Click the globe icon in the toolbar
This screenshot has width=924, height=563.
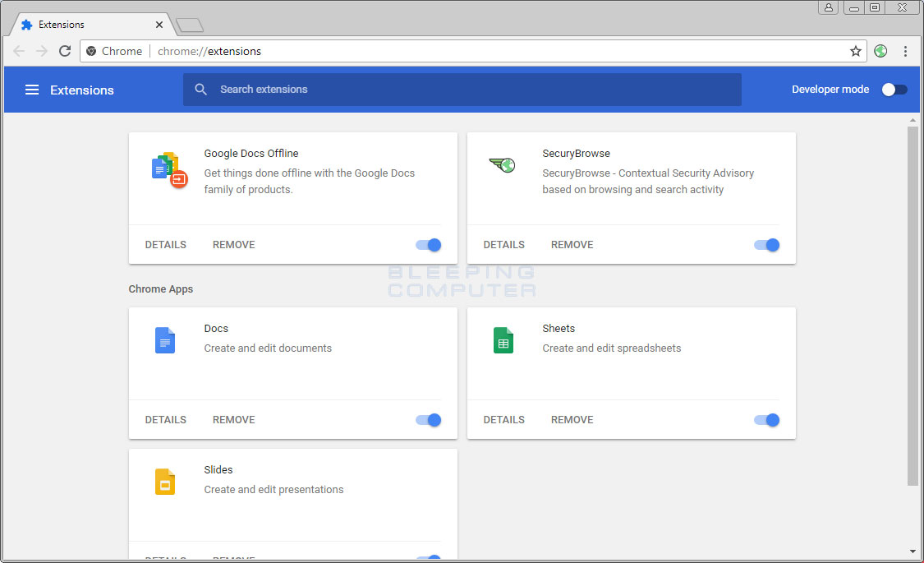coord(880,50)
